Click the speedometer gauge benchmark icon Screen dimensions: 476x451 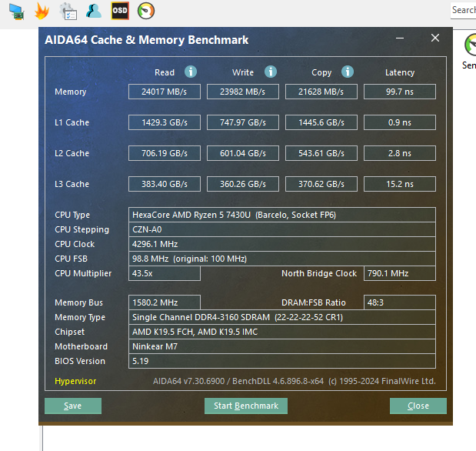tap(145, 11)
